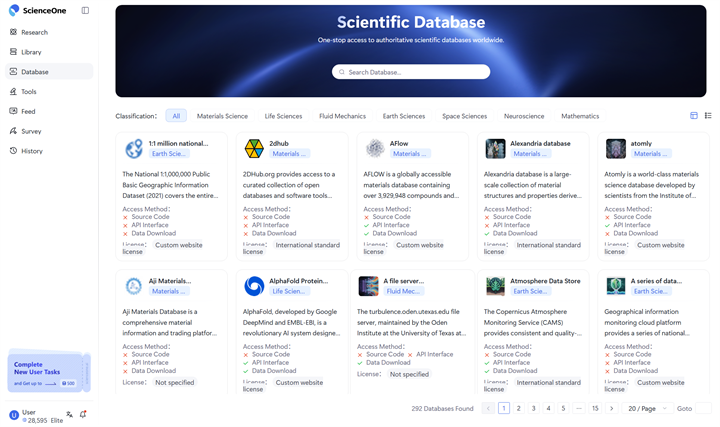Open Library from the sidebar

point(31,52)
